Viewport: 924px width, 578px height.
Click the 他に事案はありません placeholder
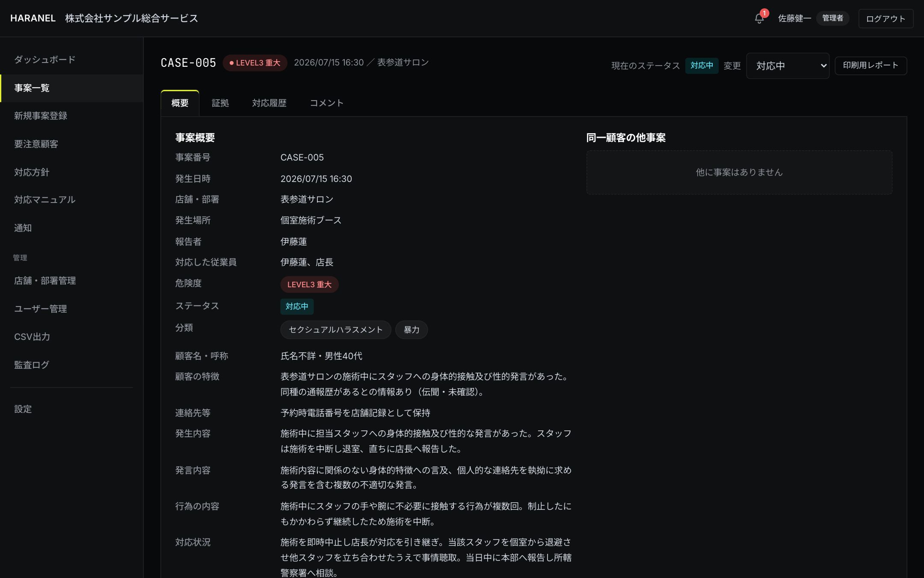tap(739, 173)
